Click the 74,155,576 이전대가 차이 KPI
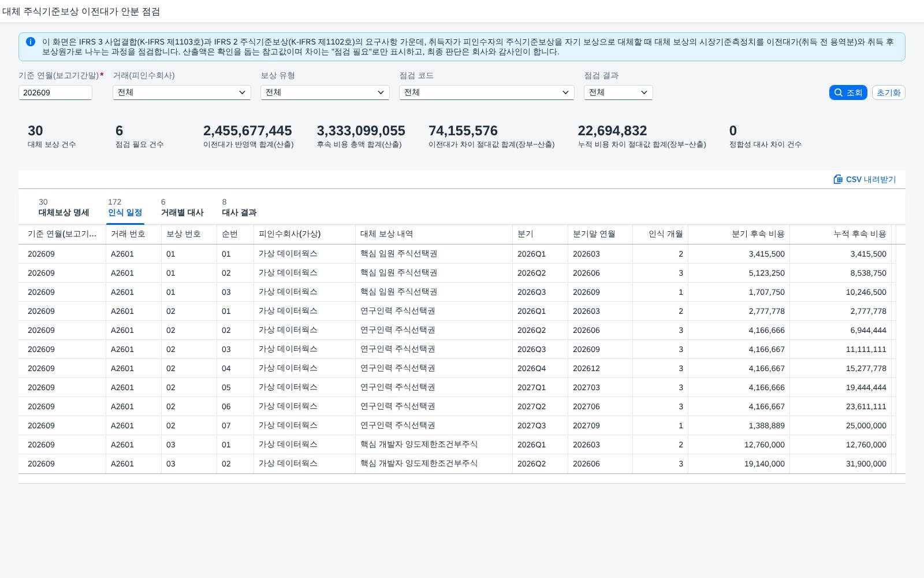This screenshot has height=578, width=924. pyautogui.click(x=491, y=136)
